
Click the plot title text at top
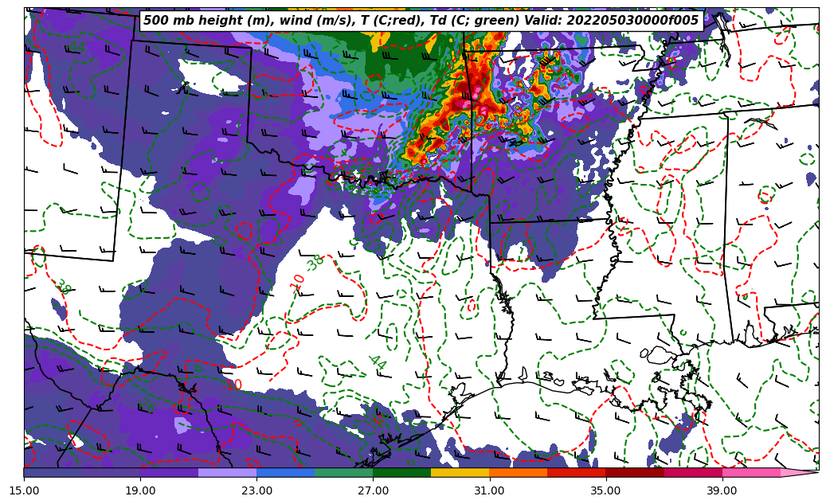click(x=421, y=21)
